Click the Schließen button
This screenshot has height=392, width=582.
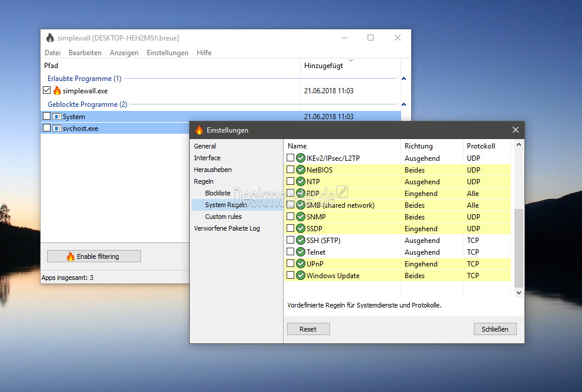[495, 329]
